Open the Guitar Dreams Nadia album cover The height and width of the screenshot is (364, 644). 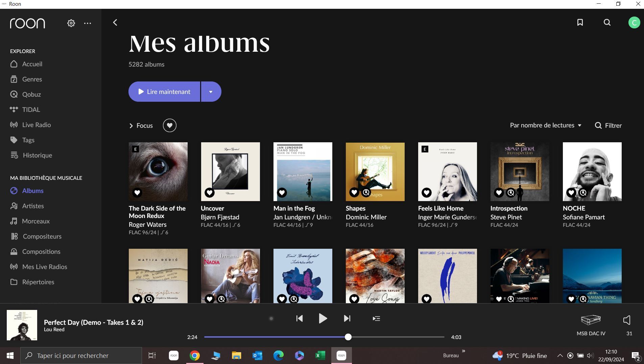point(231,276)
